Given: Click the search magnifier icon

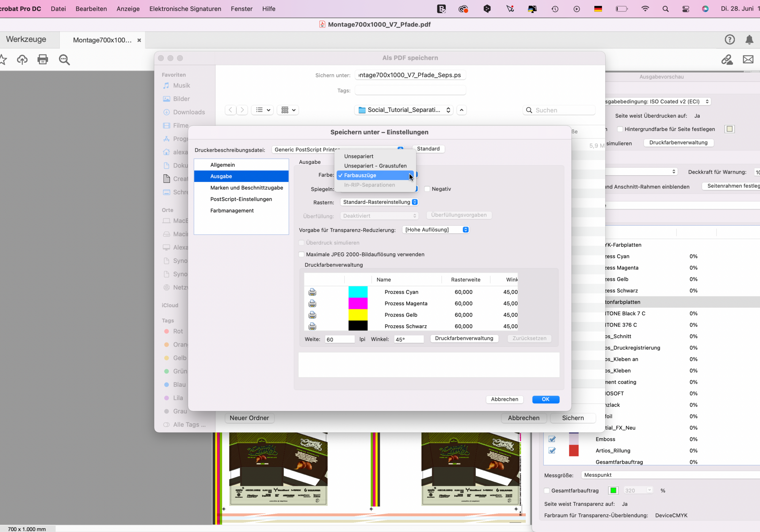Looking at the screenshot, I should pos(64,60).
